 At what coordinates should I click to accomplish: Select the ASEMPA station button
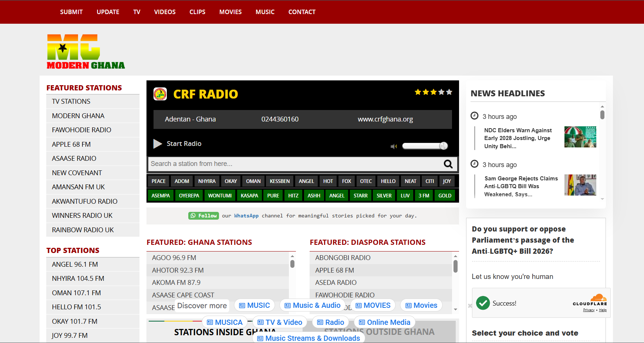[161, 196]
